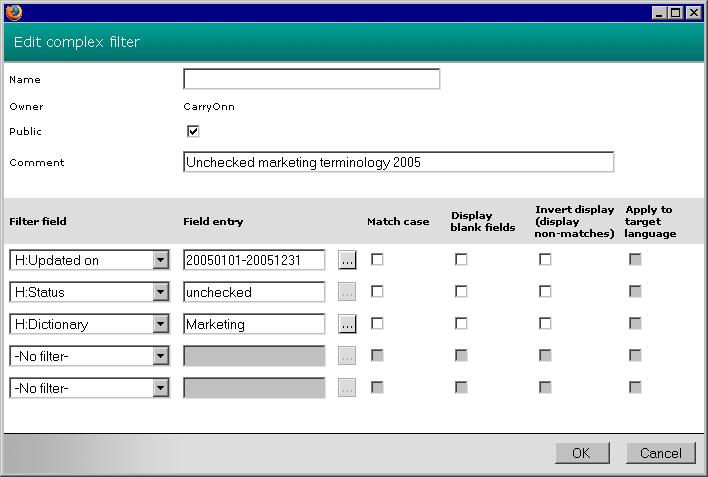Maximize the dialog window
This screenshot has width=708, height=477.
click(676, 13)
